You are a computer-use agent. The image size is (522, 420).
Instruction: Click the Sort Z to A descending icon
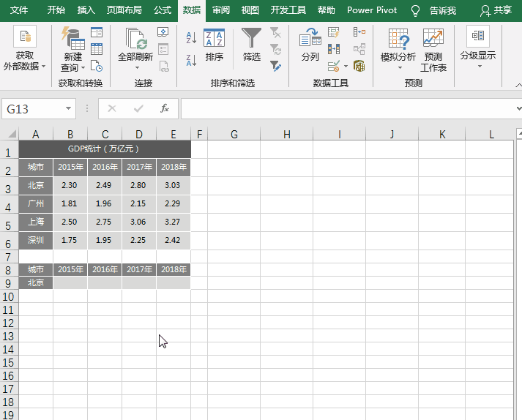coord(191,59)
